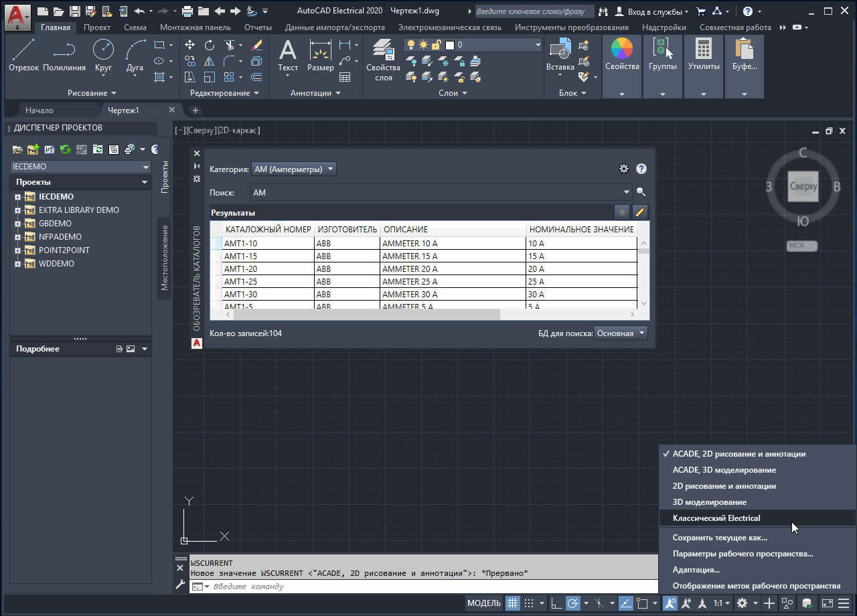Toggle object snap tracking in status bar
This screenshot has width=857, height=616.
point(626,603)
